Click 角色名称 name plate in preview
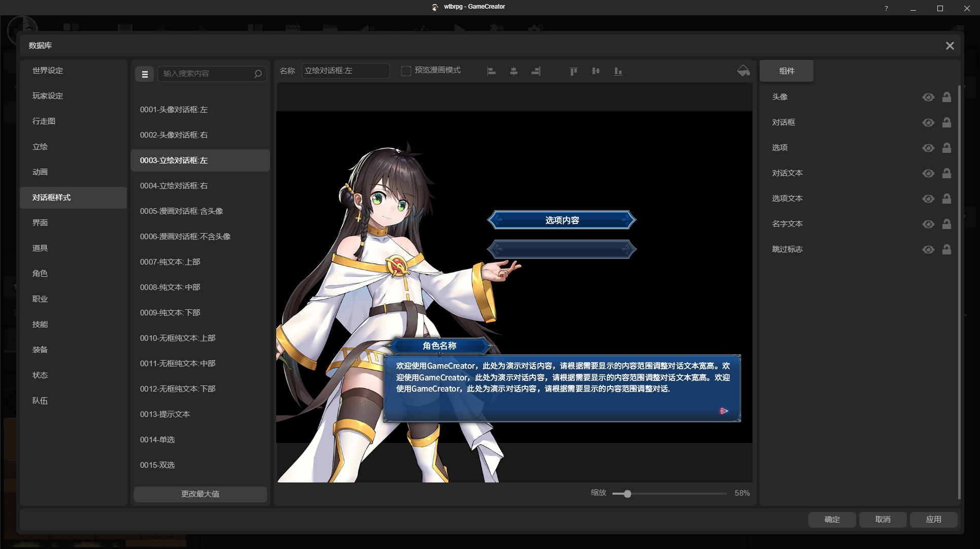This screenshot has height=549, width=980. pyautogui.click(x=440, y=346)
